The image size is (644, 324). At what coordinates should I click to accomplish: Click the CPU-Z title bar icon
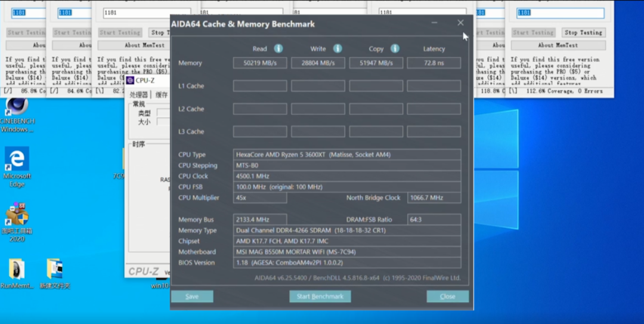pyautogui.click(x=130, y=80)
